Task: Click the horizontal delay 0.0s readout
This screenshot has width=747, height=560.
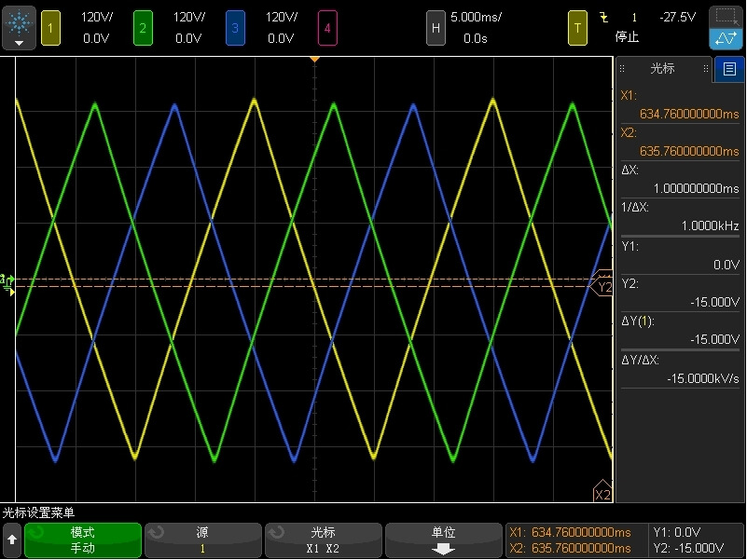Action: [476, 38]
